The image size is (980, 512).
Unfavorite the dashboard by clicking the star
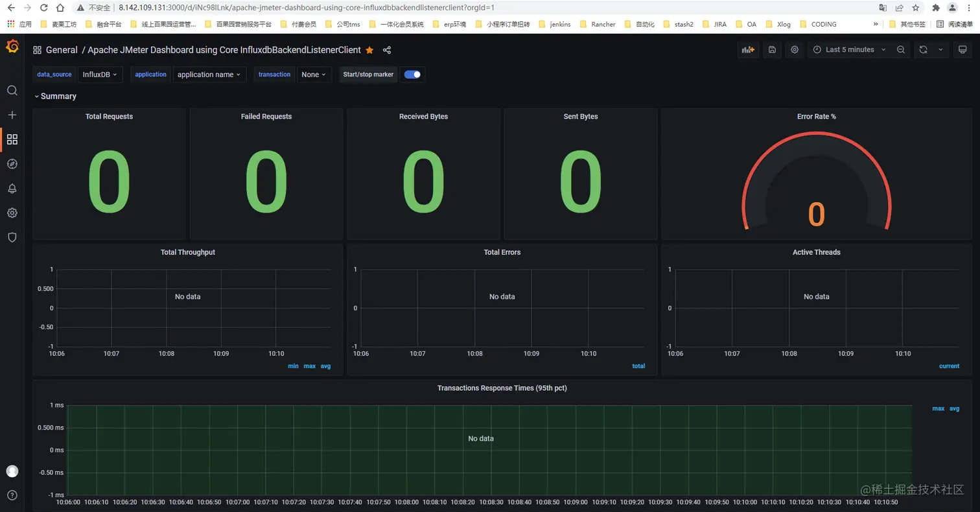pyautogui.click(x=369, y=49)
